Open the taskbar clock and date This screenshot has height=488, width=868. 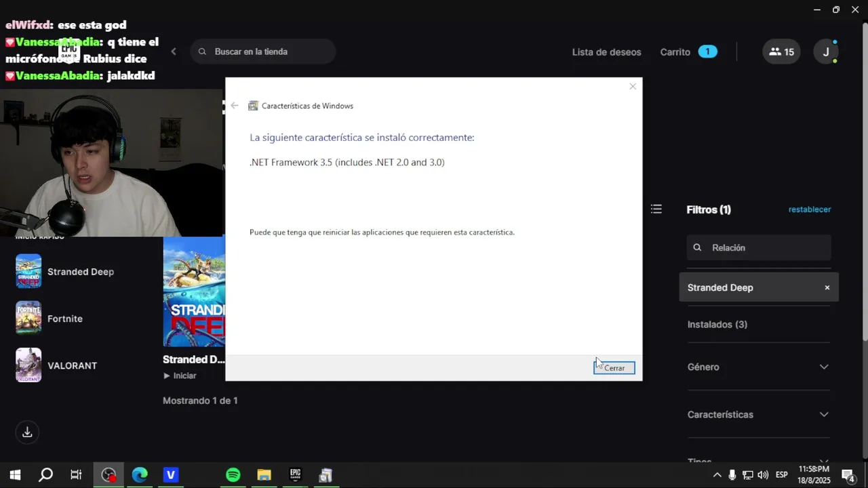click(x=814, y=474)
